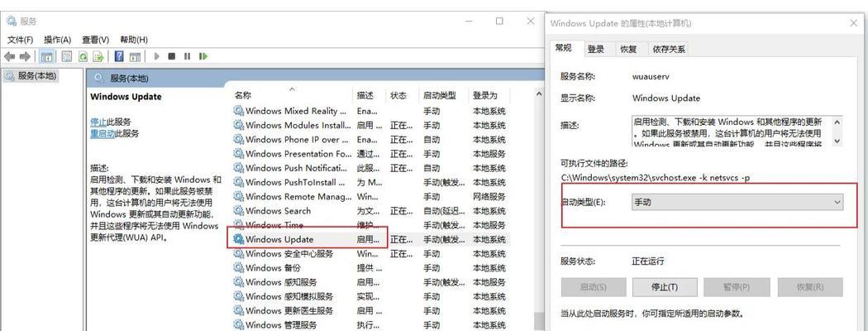This screenshot has height=331, width=868.
Task: Click the Stop Service square icon
Action: coord(172,56)
